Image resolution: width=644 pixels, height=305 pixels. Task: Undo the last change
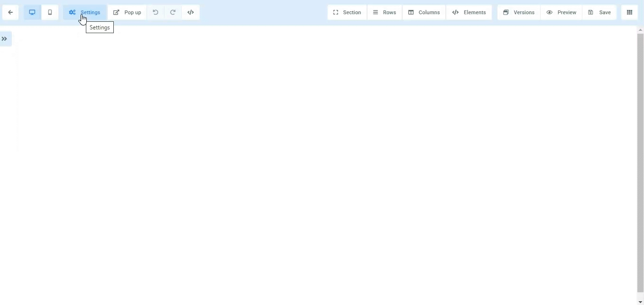pos(156,12)
